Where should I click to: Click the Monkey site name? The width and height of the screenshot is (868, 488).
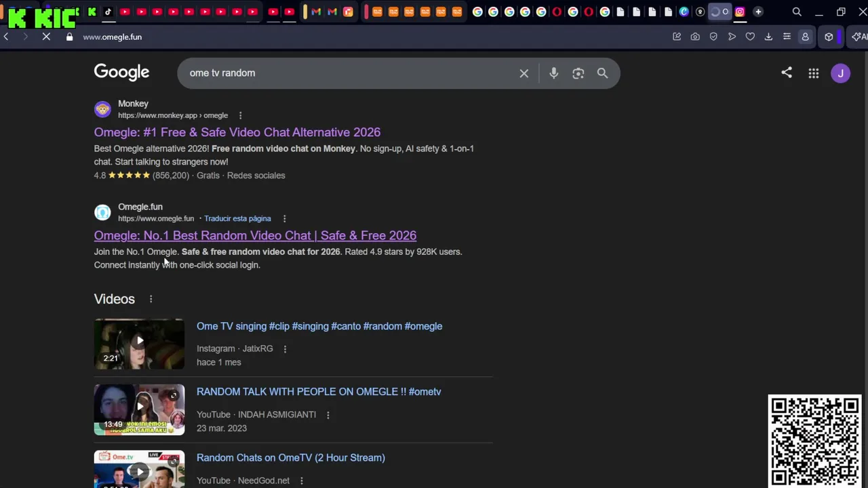click(133, 104)
